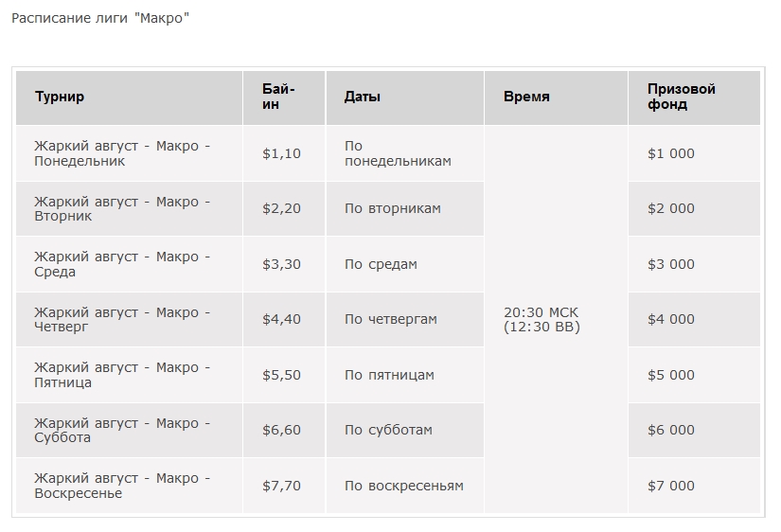Click the 'Расписание лиги "Макро"' heading
Viewport: 781px width, 532px height.
pyautogui.click(x=100, y=18)
